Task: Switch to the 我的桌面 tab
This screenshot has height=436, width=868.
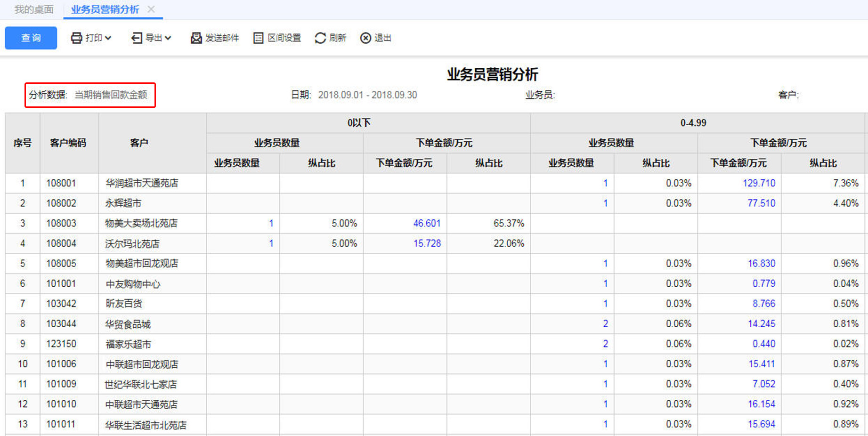Action: point(34,9)
